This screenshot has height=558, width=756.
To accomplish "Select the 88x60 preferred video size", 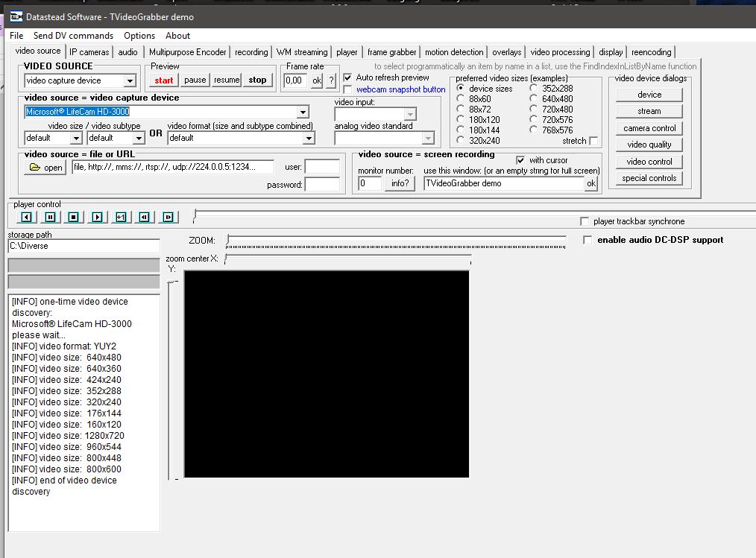I will tap(461, 98).
